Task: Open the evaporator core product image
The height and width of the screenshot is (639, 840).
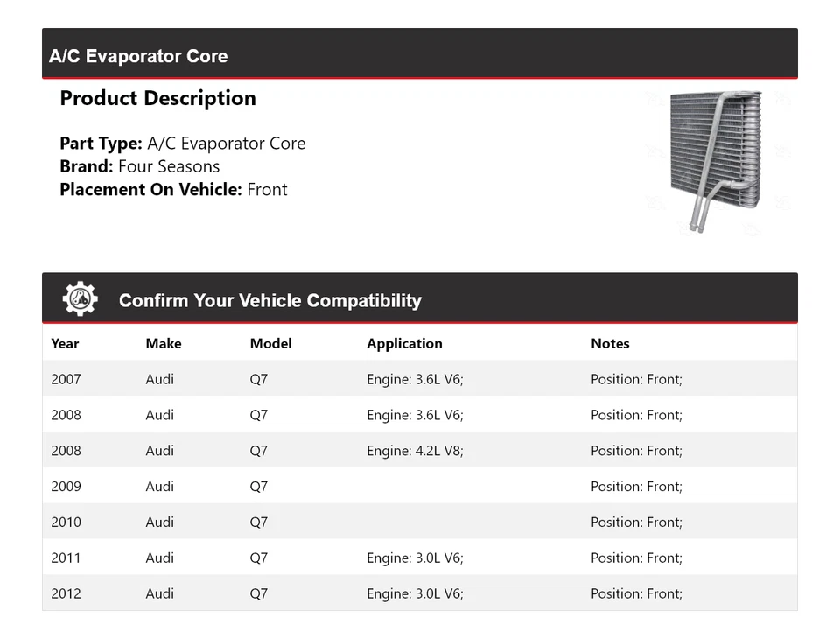Action: pyautogui.click(x=715, y=162)
